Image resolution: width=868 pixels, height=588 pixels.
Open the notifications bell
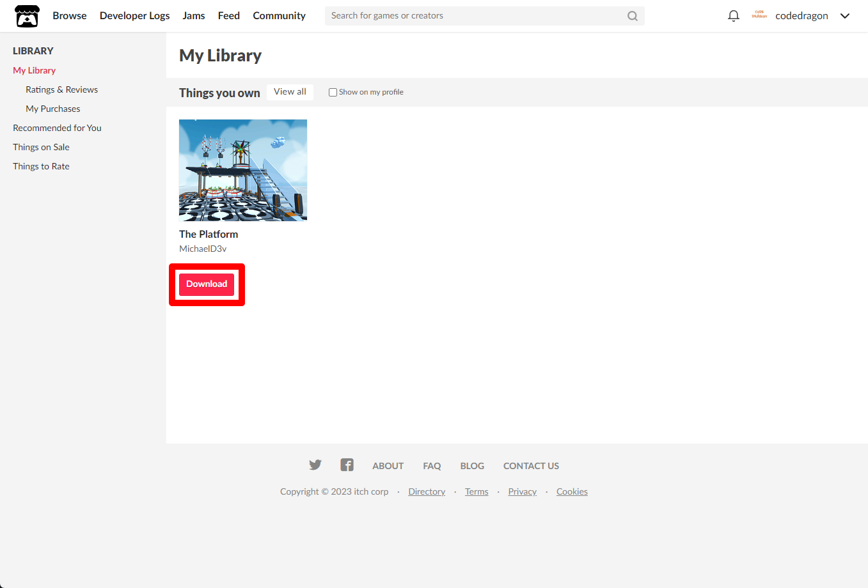pos(734,16)
